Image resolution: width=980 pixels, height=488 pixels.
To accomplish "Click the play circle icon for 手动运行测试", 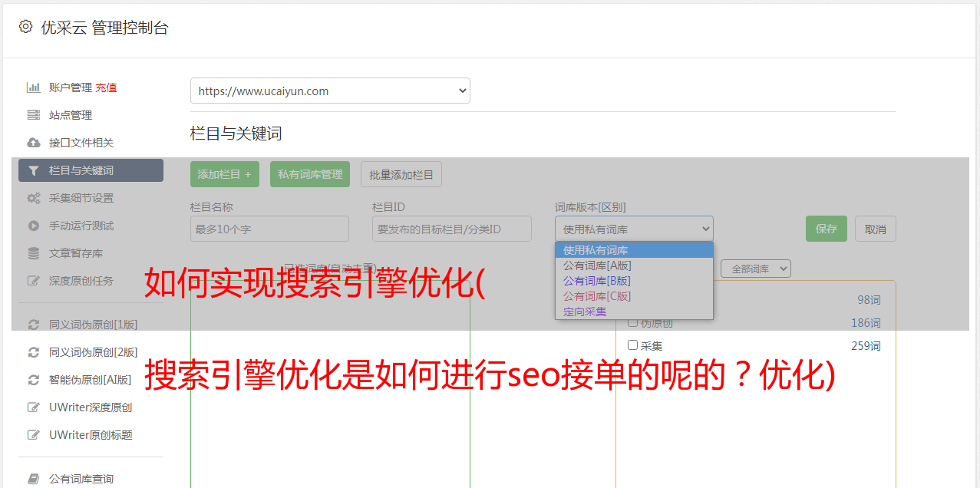I will 33,226.
